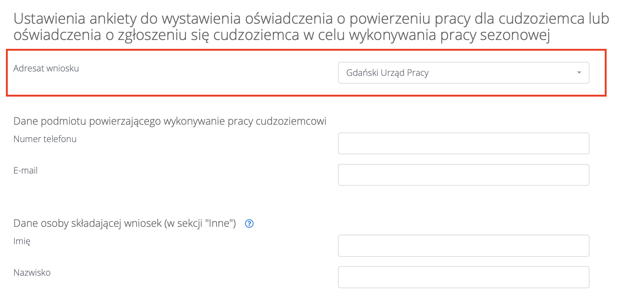This screenshot has width=644, height=299.
Task: Click the "E-mail" field label
Action: pos(26,171)
